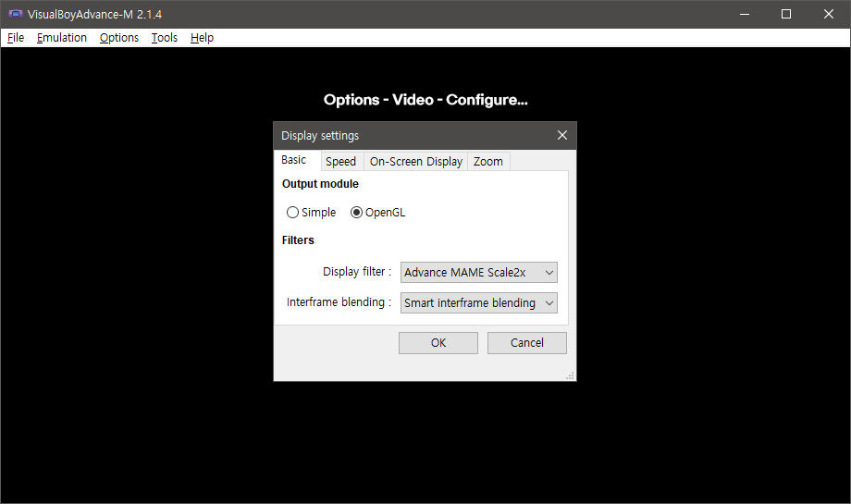Screen dimensions: 851x504
Task: Open the File menu
Action: tap(16, 37)
